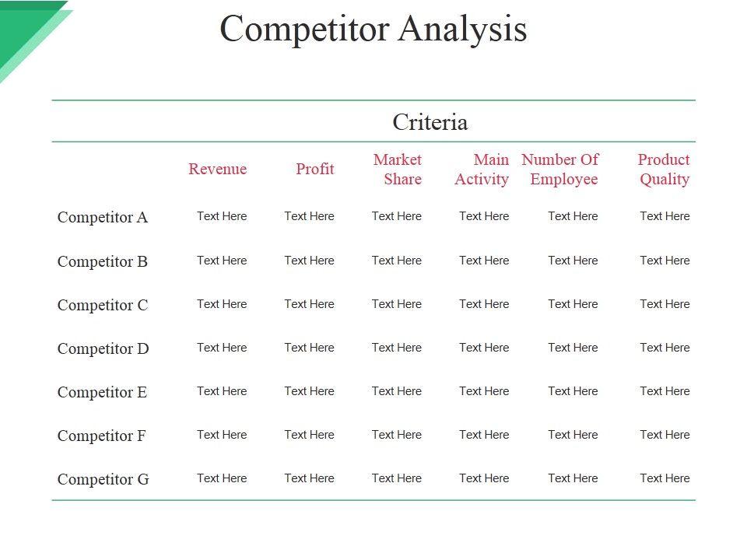Viewport: 747px width, 560px height.
Task: Select the Product Quality column header
Action: point(664,170)
